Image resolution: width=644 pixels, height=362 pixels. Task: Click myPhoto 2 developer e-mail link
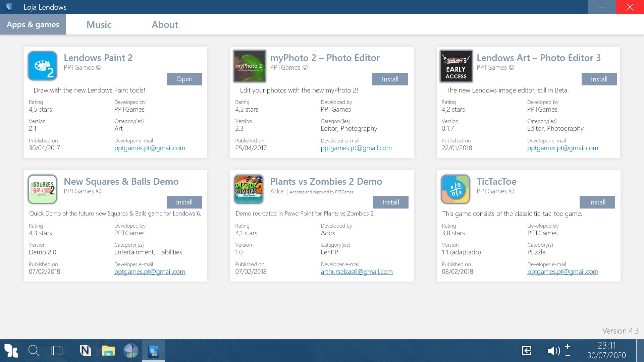pos(356,148)
